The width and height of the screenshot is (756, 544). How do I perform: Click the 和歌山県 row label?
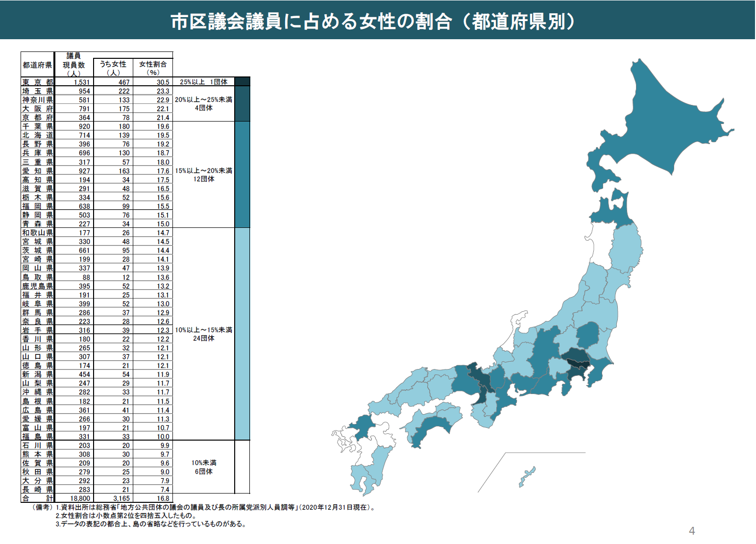coord(37,233)
